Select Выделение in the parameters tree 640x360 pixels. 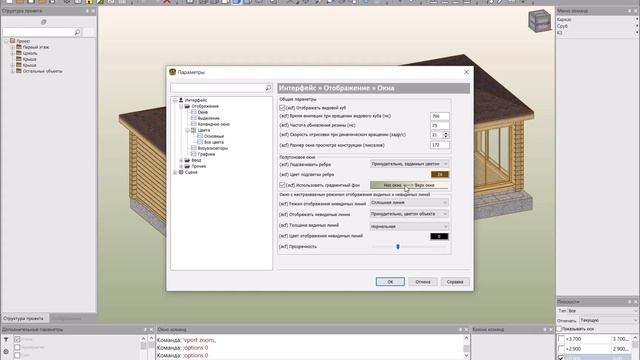click(209, 118)
